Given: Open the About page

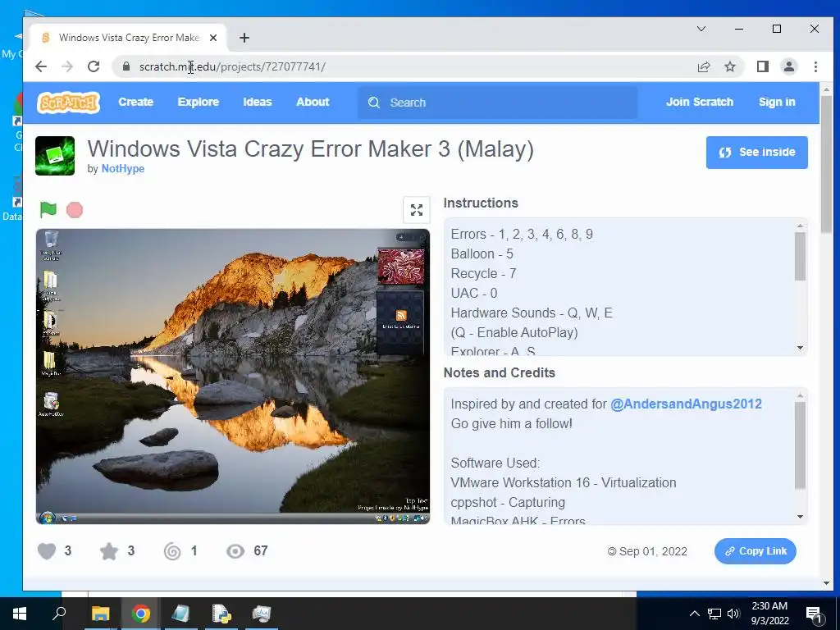Looking at the screenshot, I should pyautogui.click(x=313, y=103).
